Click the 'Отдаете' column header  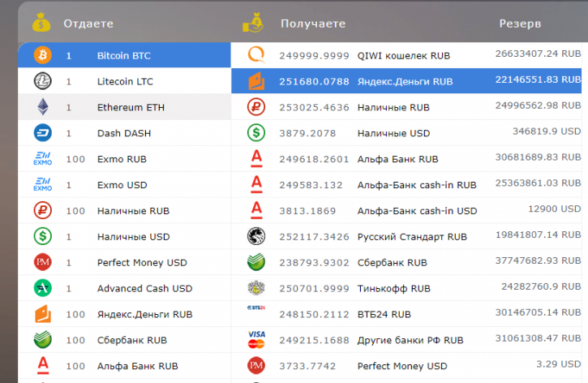pyautogui.click(x=88, y=24)
